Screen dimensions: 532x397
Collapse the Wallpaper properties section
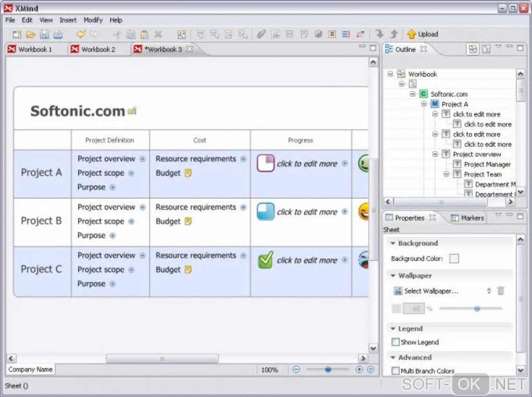(393, 275)
